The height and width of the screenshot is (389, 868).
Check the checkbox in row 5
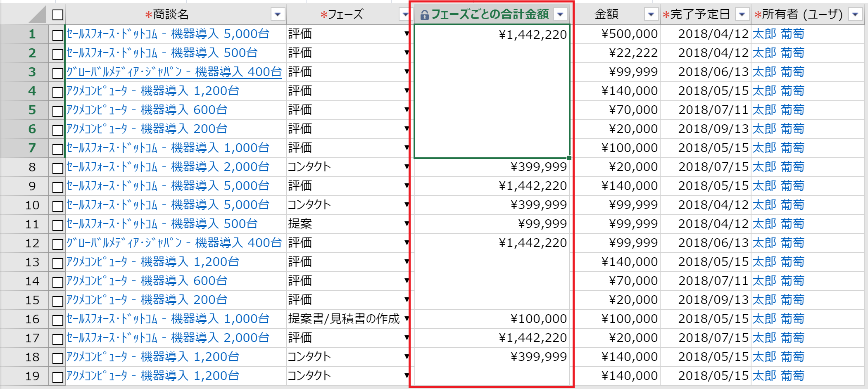(x=58, y=111)
